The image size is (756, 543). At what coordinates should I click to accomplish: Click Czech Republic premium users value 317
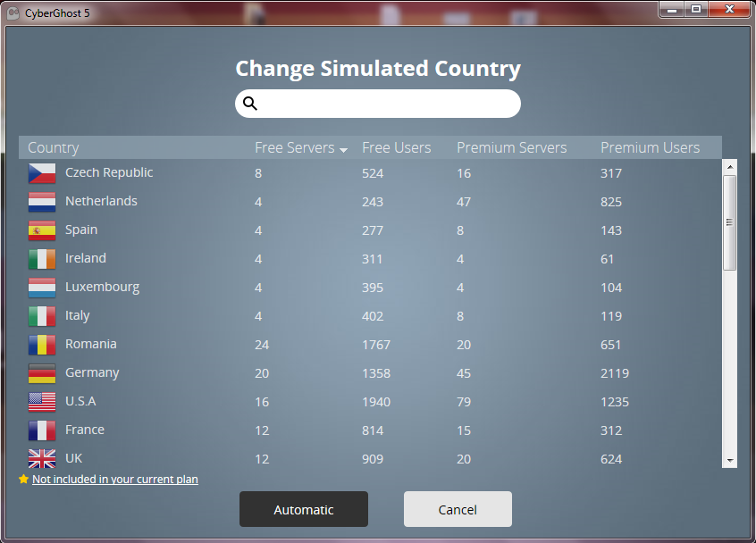tap(611, 173)
